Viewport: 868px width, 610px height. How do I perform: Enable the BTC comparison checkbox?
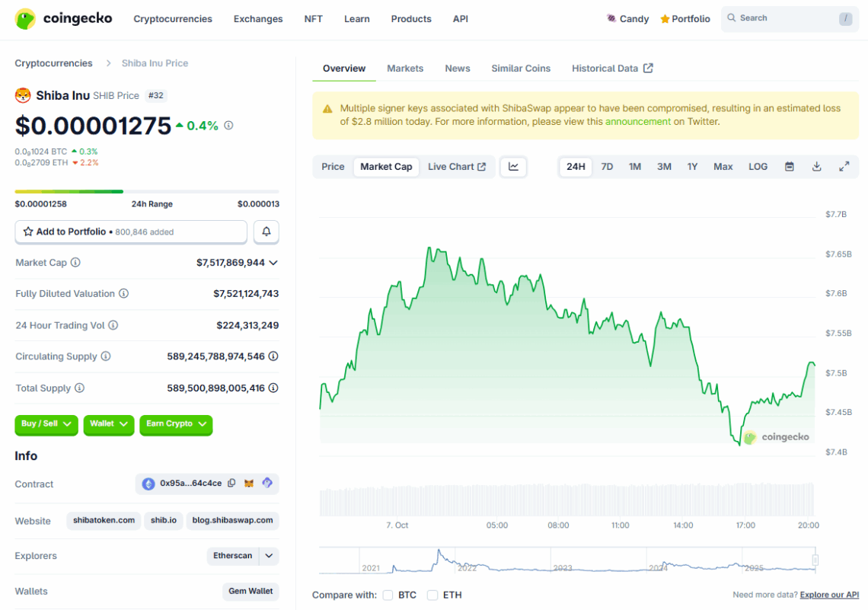(388, 595)
